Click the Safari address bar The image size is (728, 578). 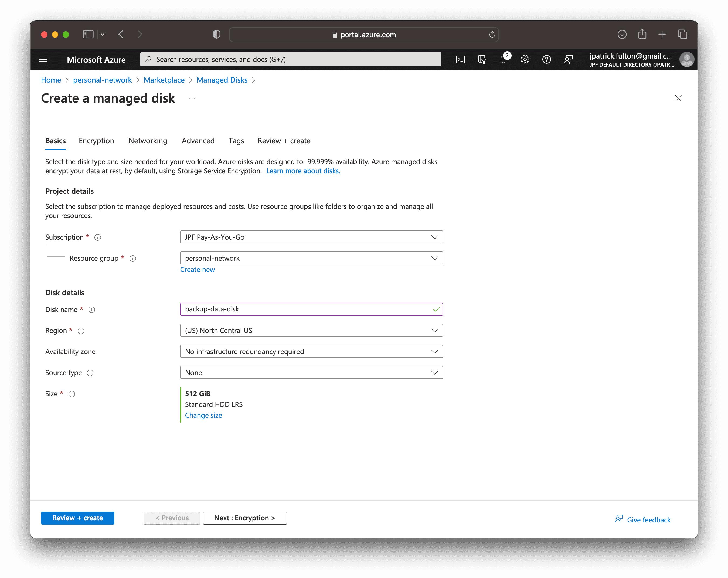point(364,35)
